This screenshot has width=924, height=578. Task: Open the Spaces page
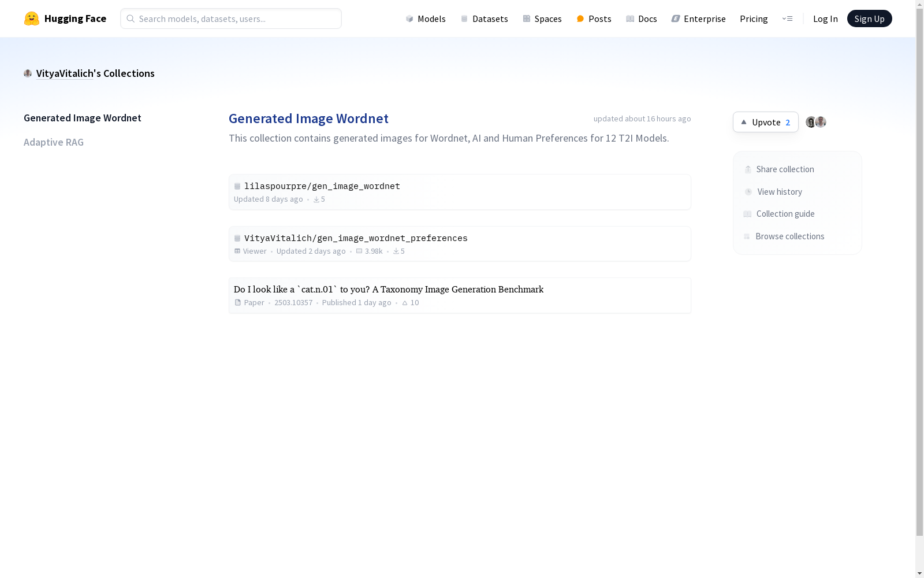click(542, 18)
